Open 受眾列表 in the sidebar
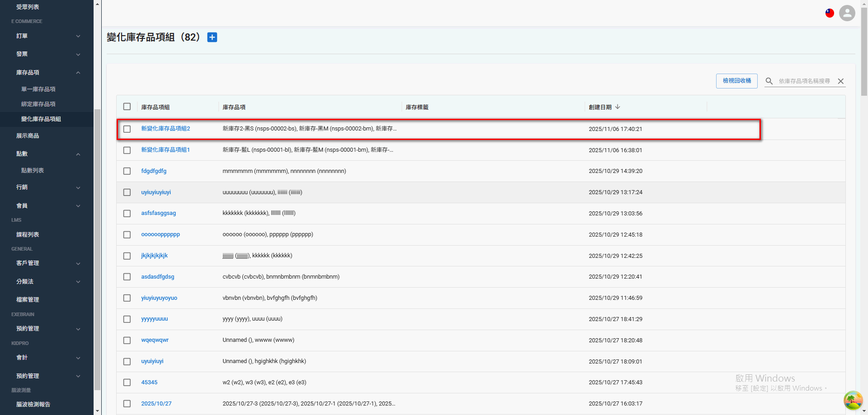The width and height of the screenshot is (868, 415). coord(28,7)
